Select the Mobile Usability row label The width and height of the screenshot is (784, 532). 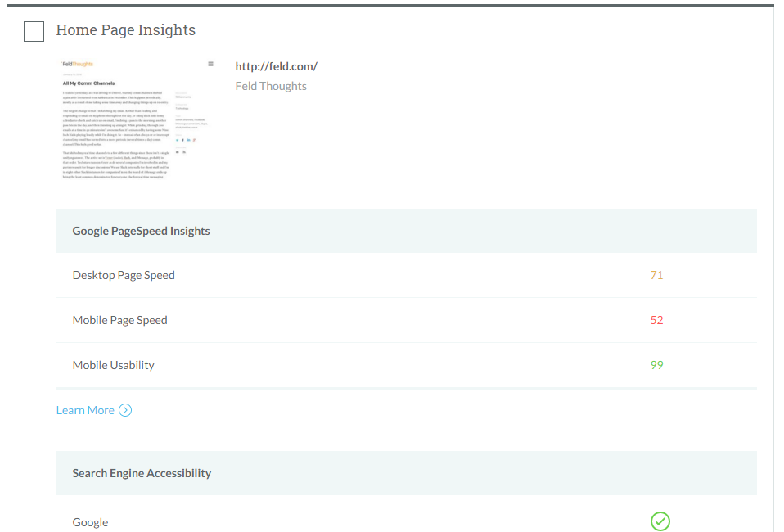click(x=113, y=365)
